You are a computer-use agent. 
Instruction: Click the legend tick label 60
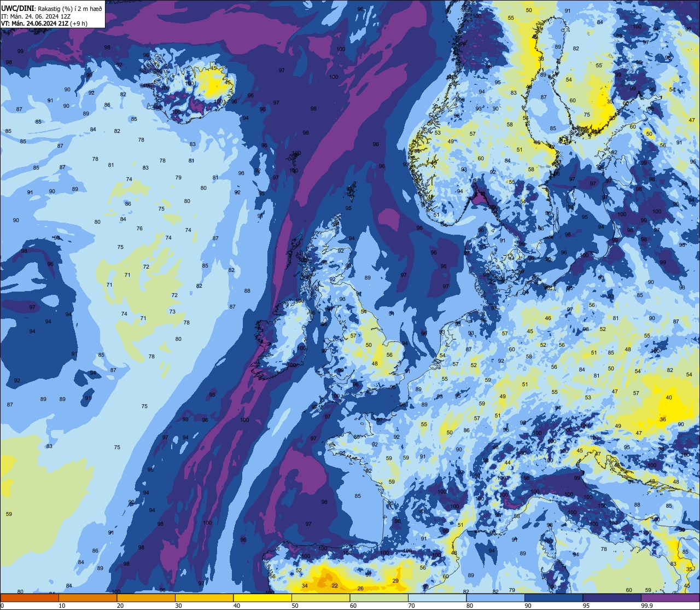[353, 606]
